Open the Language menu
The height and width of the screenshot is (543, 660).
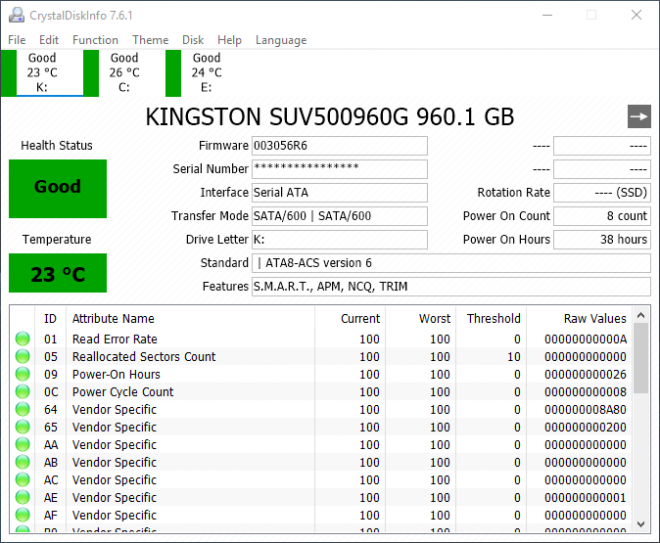(x=281, y=40)
